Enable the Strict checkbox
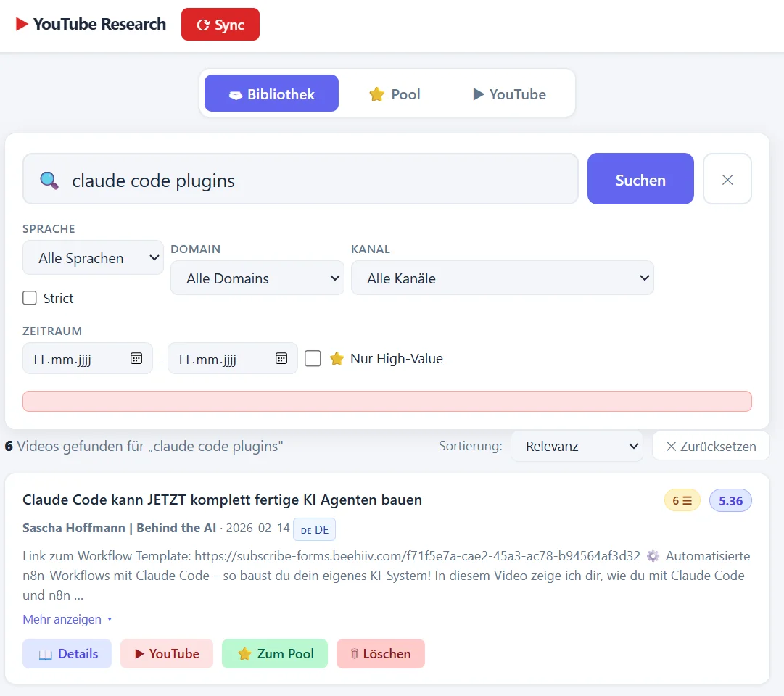Viewport: 784px width, 696px height. (30, 298)
